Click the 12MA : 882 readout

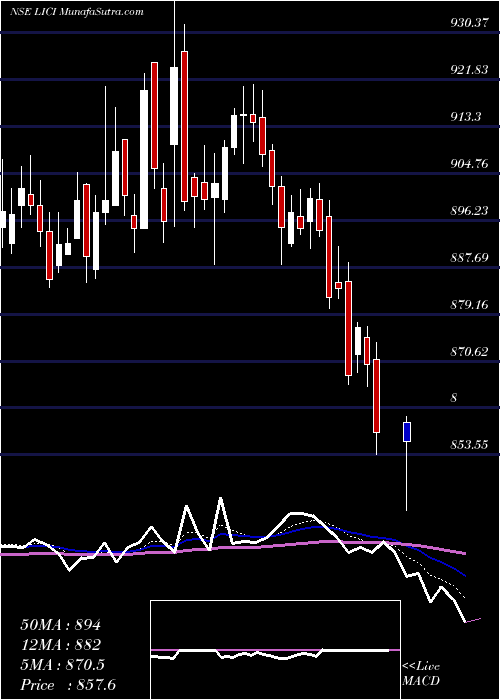61,645
